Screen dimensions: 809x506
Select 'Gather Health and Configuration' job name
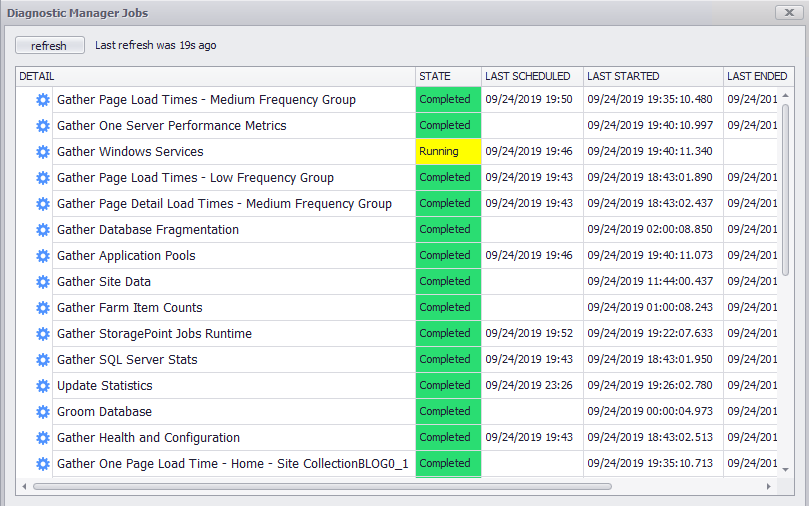point(148,438)
